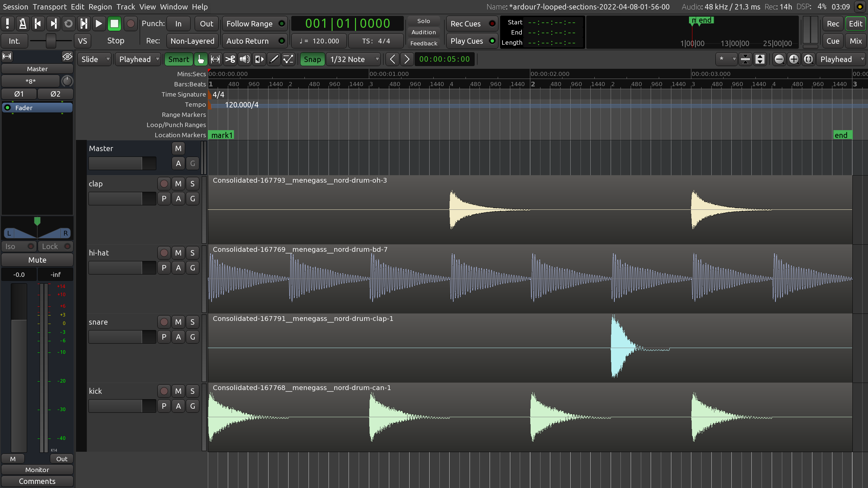
Task: Open the Out output button on mixer strip
Action: (62, 459)
